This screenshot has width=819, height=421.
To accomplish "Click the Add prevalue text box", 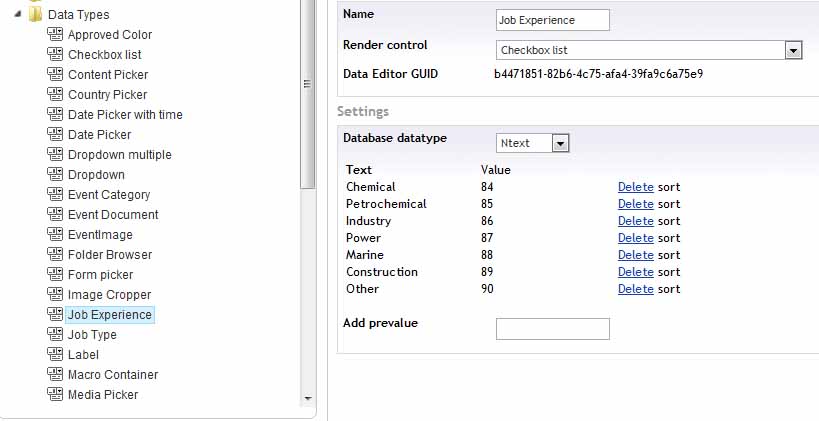I will click(552, 329).
